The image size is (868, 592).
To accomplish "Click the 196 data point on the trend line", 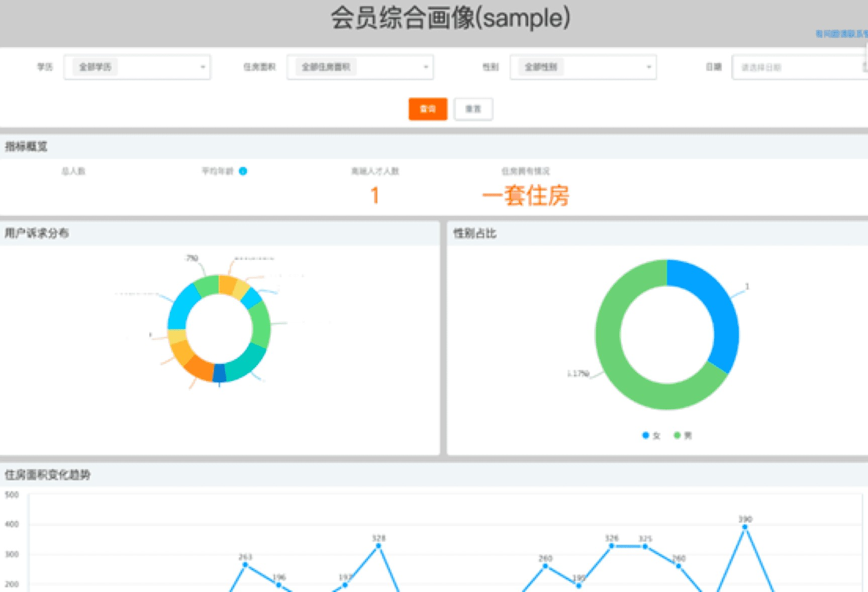I will [x=279, y=585].
